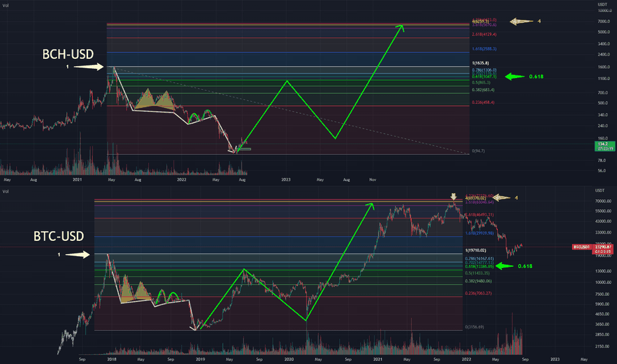Click the 2022 mark on the BCH time axis
The height and width of the screenshot is (364, 617).
point(181,180)
